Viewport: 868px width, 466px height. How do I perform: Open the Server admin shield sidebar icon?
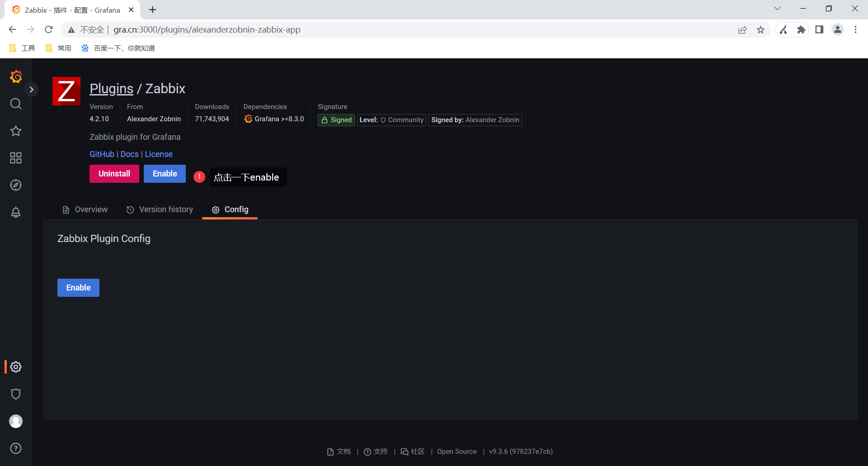(x=16, y=394)
